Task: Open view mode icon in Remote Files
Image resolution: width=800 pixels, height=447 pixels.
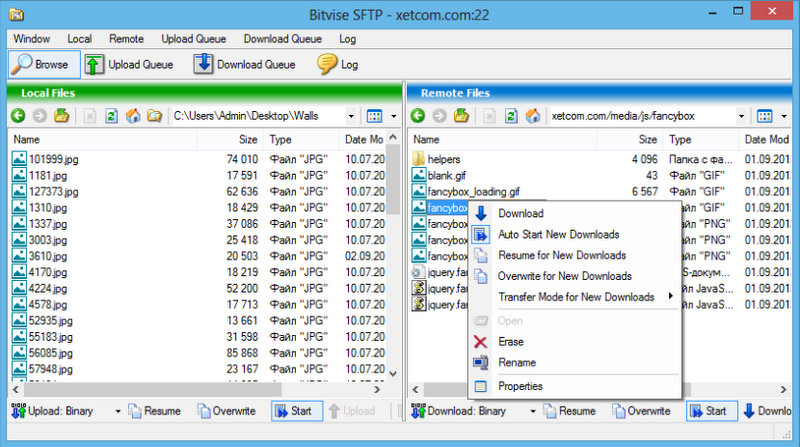Action: [764, 116]
